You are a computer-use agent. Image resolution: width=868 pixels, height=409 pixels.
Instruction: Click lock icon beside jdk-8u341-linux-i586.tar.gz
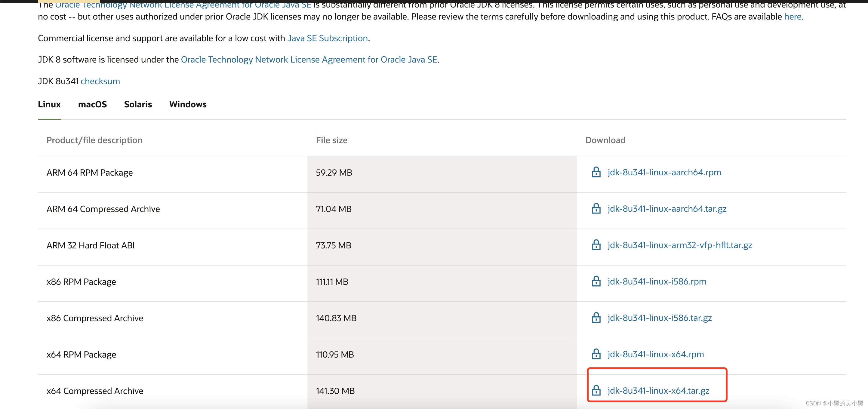(596, 318)
